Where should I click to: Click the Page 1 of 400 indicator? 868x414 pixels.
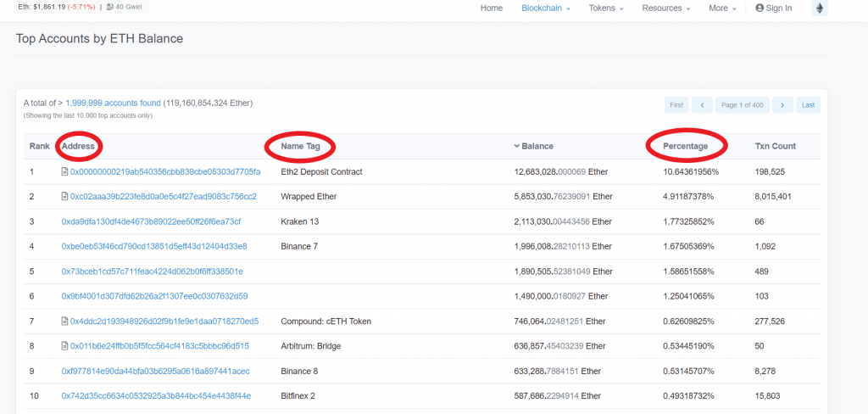pyautogui.click(x=742, y=105)
